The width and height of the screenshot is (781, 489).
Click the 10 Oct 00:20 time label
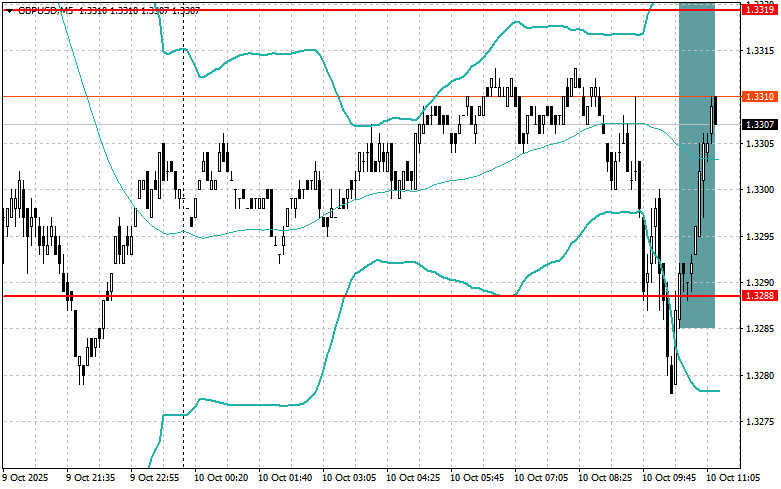coord(220,478)
